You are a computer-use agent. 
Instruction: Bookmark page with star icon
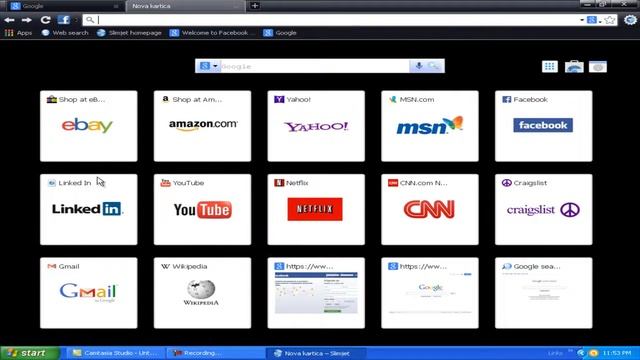click(610, 20)
